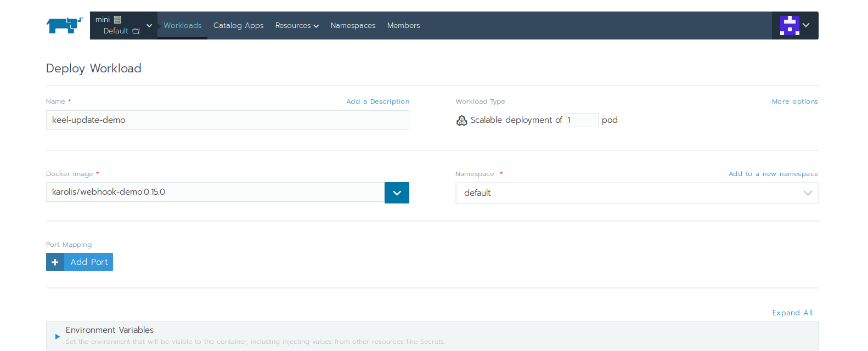Click the Add Port button
The width and height of the screenshot is (868, 351).
click(x=80, y=262)
